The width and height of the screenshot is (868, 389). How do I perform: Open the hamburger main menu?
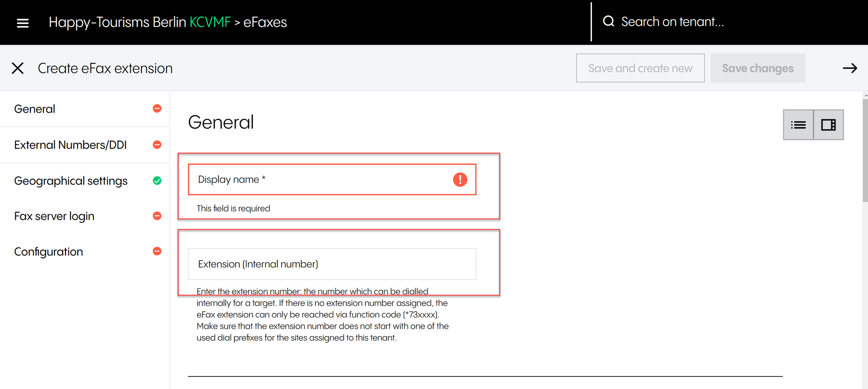23,23
